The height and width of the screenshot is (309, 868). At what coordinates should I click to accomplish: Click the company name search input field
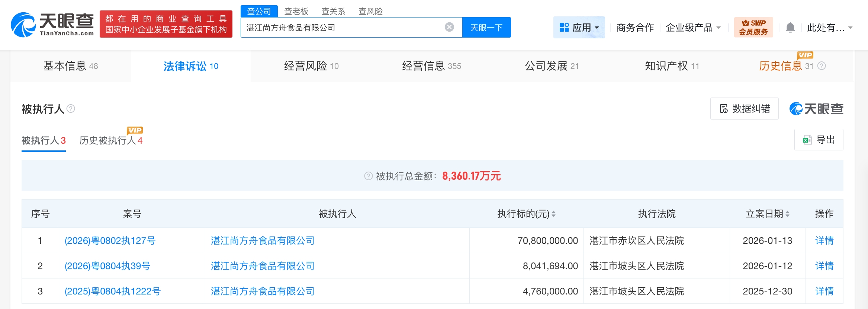point(342,28)
